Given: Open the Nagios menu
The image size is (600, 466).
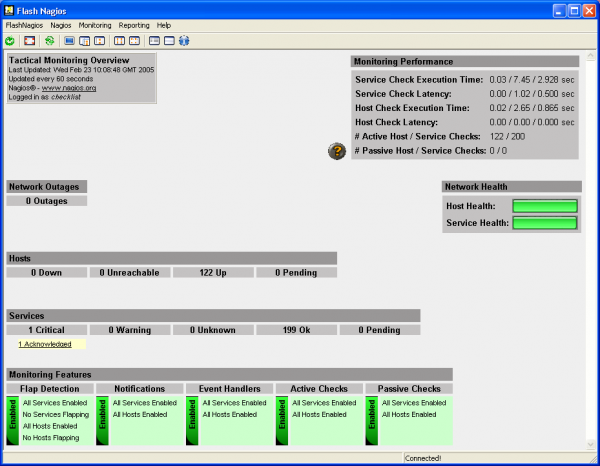Looking at the screenshot, I should click(62, 24).
